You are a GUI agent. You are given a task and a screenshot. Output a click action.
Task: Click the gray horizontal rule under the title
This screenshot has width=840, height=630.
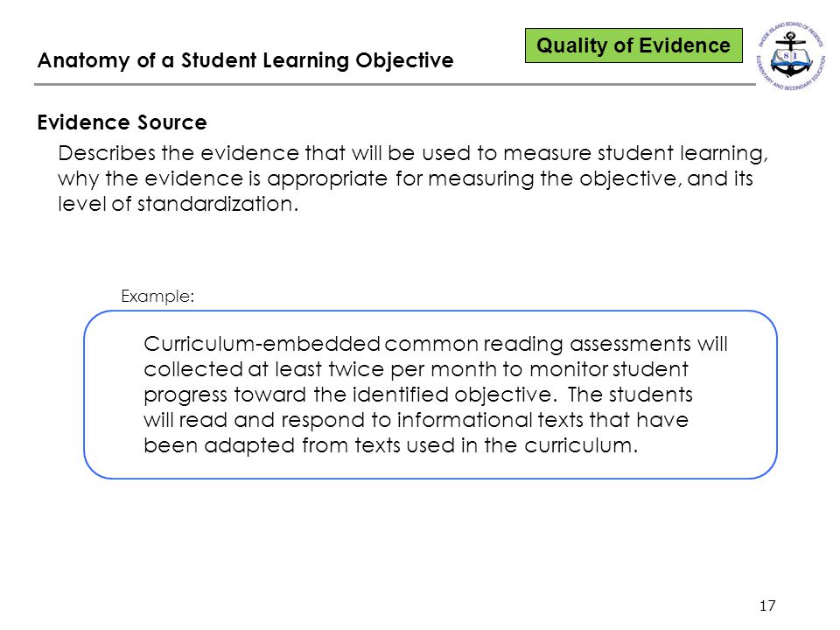coord(395,84)
